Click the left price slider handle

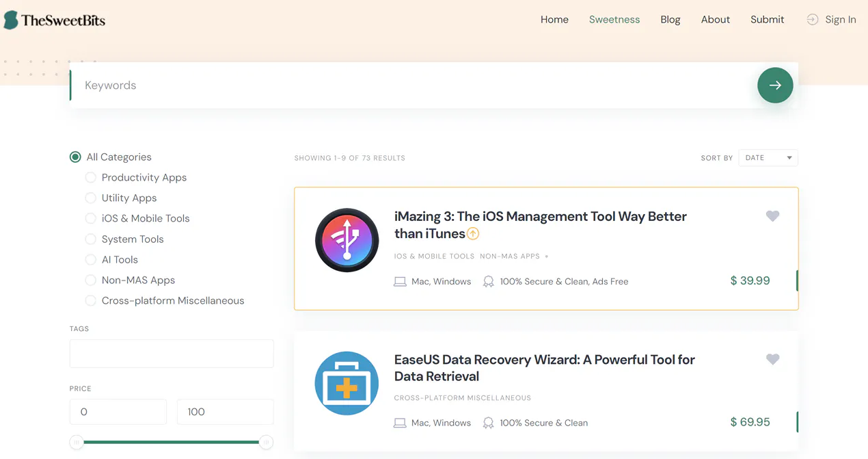77,443
